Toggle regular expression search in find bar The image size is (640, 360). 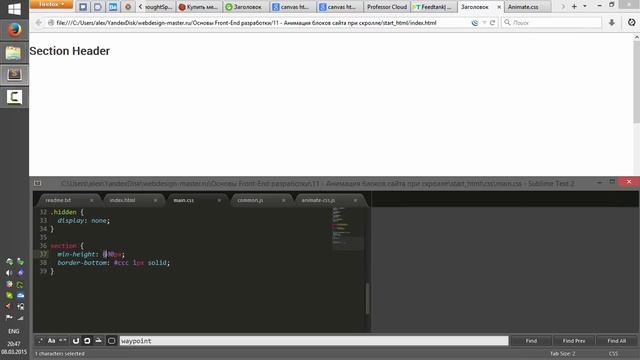(x=40, y=340)
